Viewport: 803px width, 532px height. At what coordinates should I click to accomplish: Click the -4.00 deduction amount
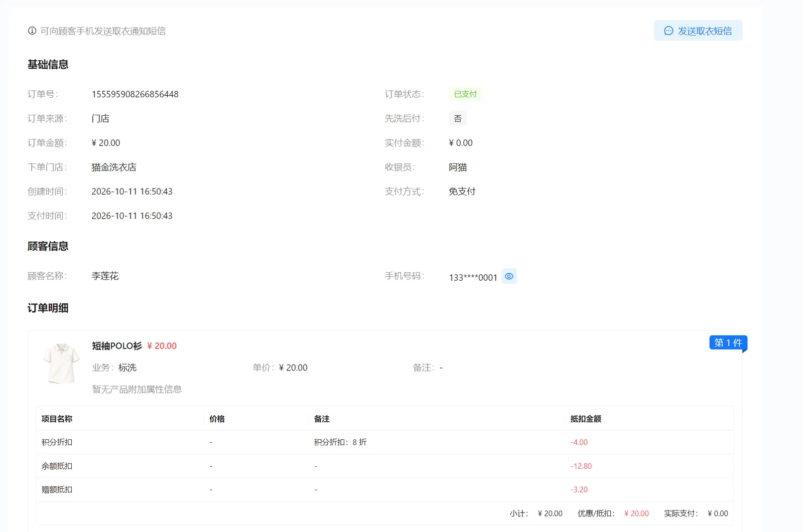579,442
